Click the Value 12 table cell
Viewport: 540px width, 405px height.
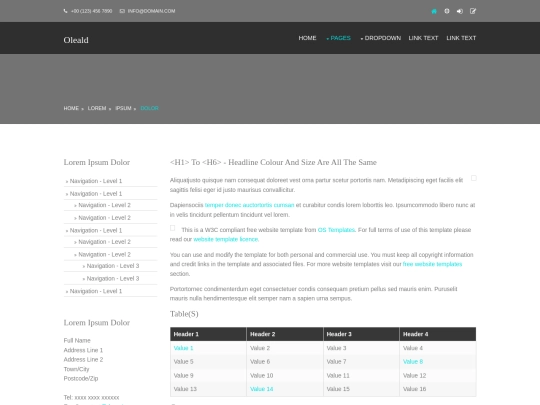438,375
